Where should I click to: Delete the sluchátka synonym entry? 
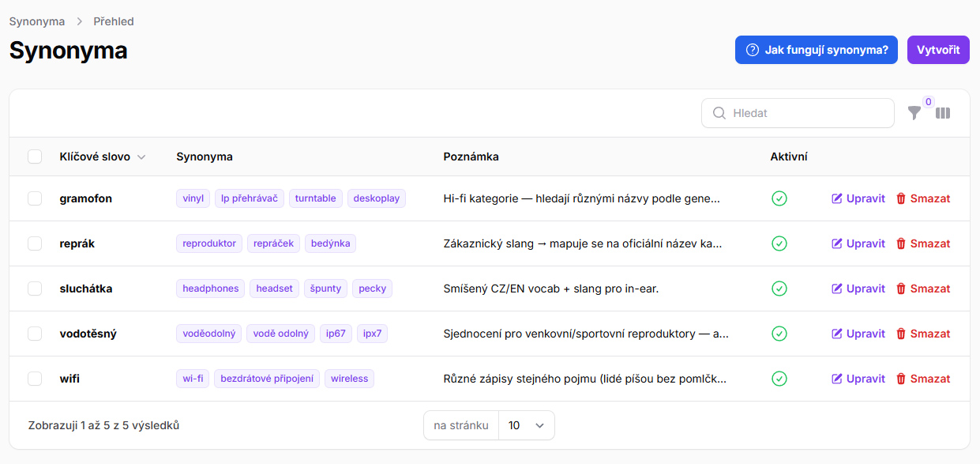tap(923, 289)
